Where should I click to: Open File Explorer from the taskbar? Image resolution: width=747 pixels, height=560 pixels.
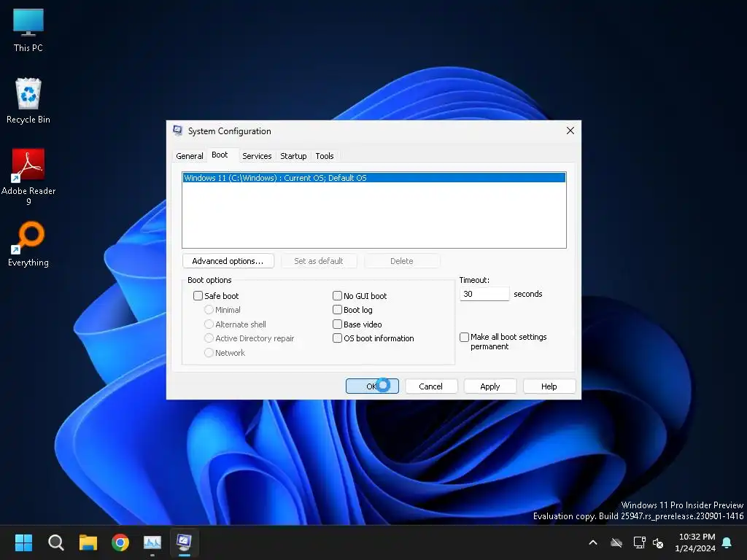(88, 542)
